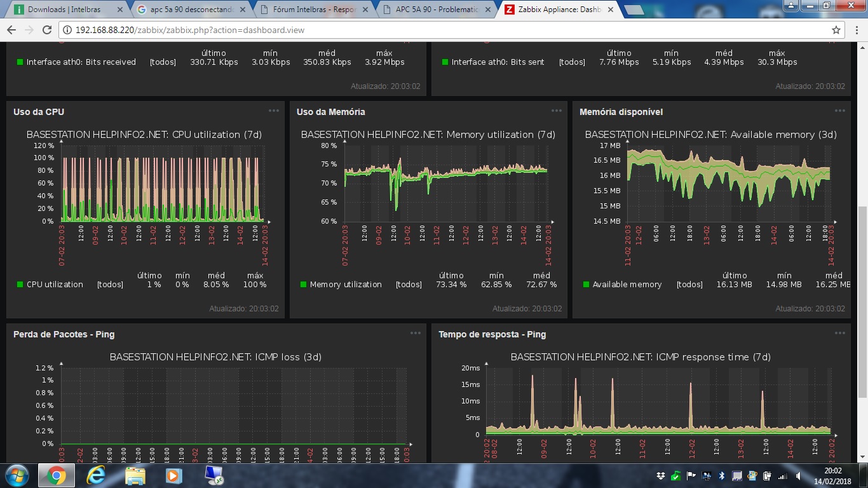Image resolution: width=868 pixels, height=488 pixels.
Task: Open a new browser tab
Action: [x=635, y=10]
